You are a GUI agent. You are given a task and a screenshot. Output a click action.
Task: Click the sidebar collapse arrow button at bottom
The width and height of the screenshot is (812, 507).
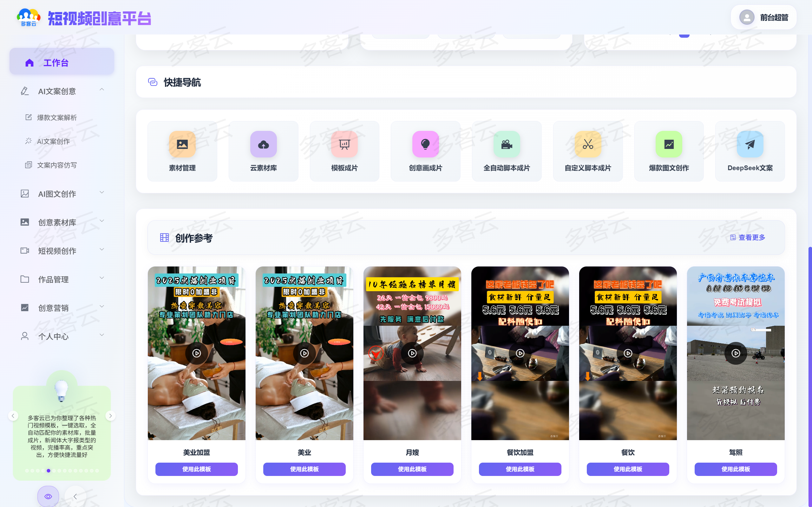[75, 496]
